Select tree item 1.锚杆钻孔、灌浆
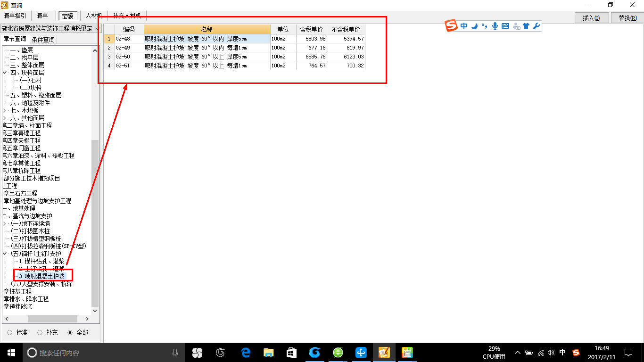Viewport: 644px width, 362px height. pyautogui.click(x=41, y=261)
